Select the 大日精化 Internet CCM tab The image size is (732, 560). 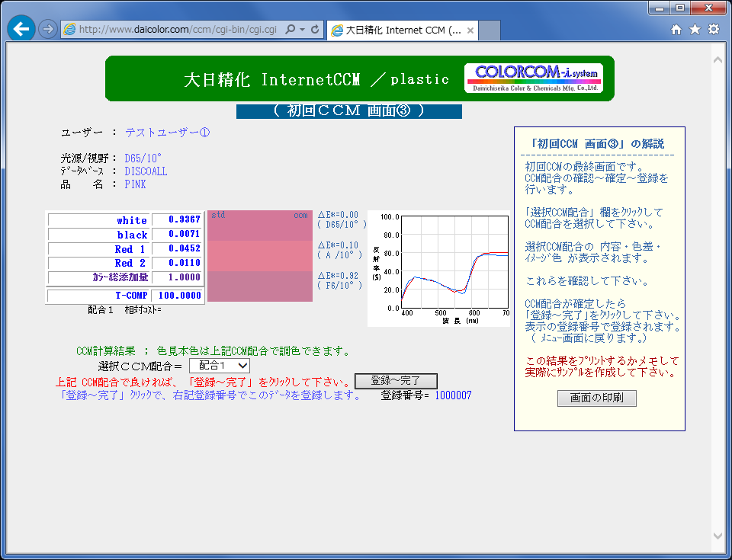point(403,30)
